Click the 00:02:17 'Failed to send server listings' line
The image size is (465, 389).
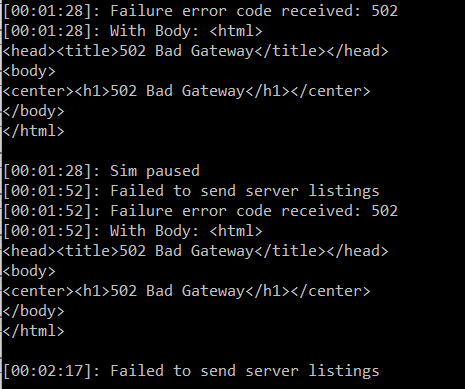191,371
